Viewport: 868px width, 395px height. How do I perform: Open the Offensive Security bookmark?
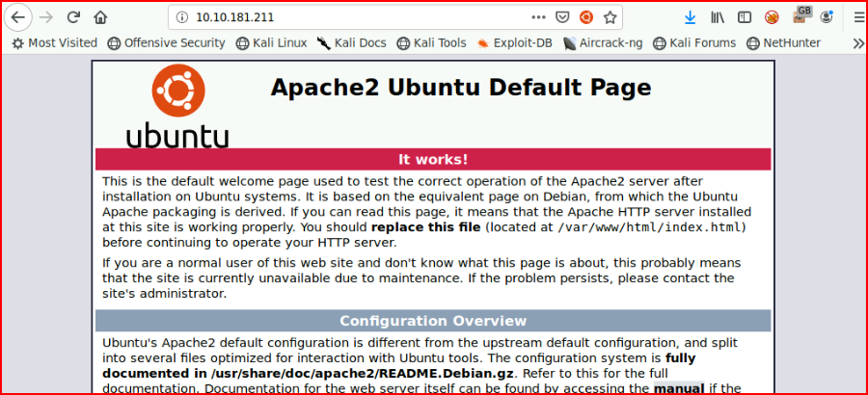tap(167, 42)
